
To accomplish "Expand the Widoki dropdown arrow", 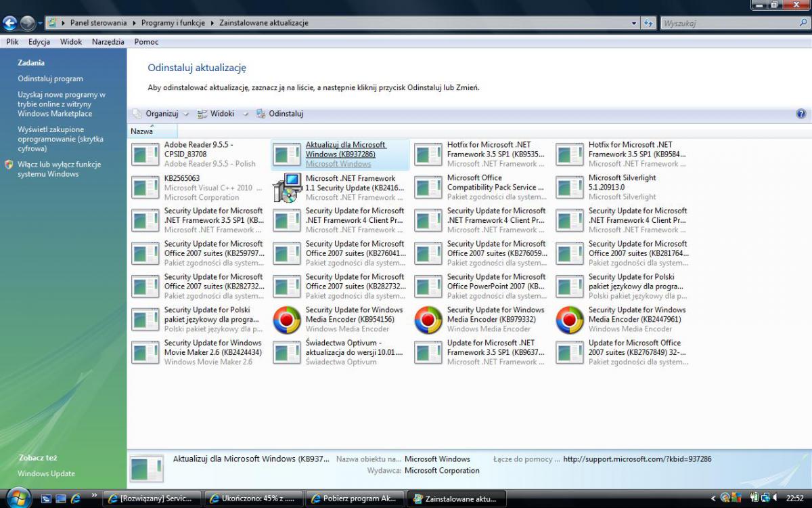I will coord(246,114).
